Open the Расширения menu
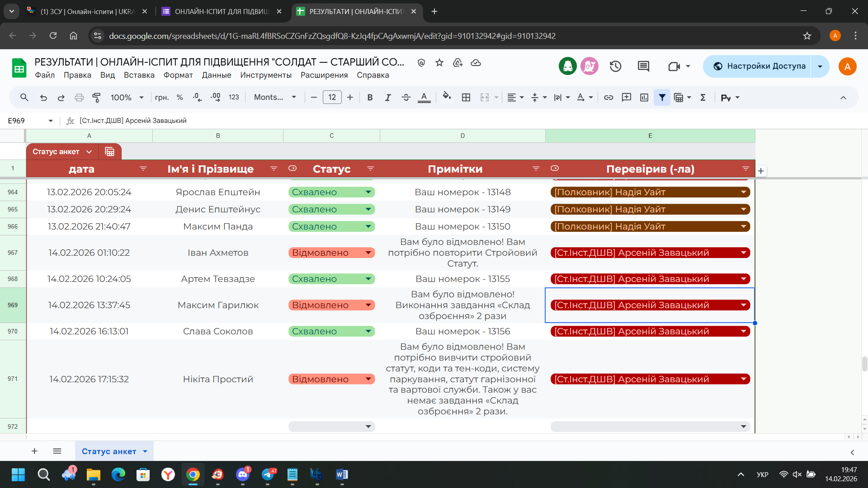This screenshot has height=488, width=868. click(324, 75)
